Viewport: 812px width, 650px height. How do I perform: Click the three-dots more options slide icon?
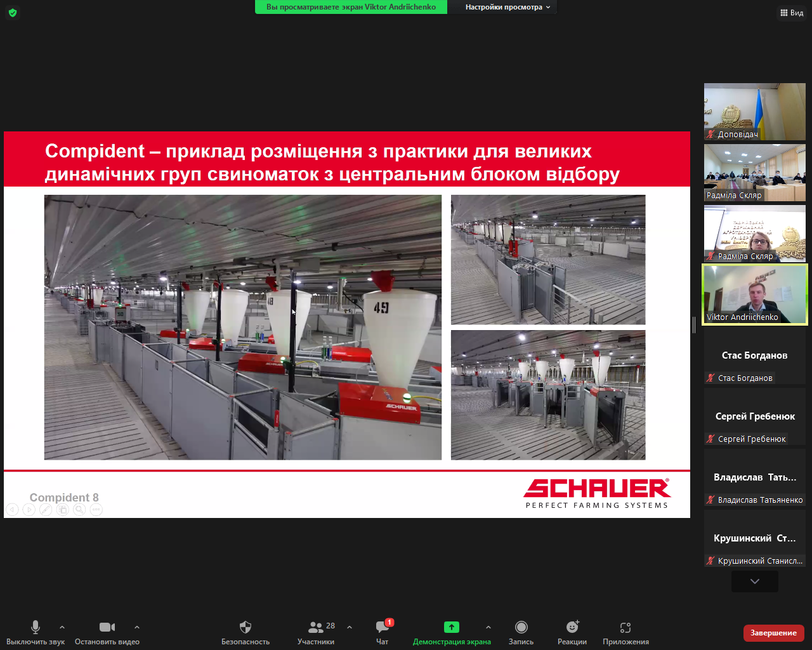pos(96,510)
